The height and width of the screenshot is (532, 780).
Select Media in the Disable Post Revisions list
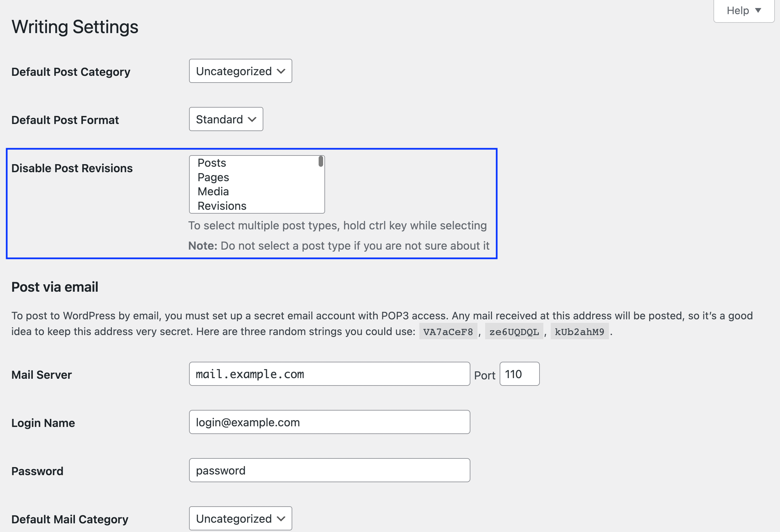point(213,191)
